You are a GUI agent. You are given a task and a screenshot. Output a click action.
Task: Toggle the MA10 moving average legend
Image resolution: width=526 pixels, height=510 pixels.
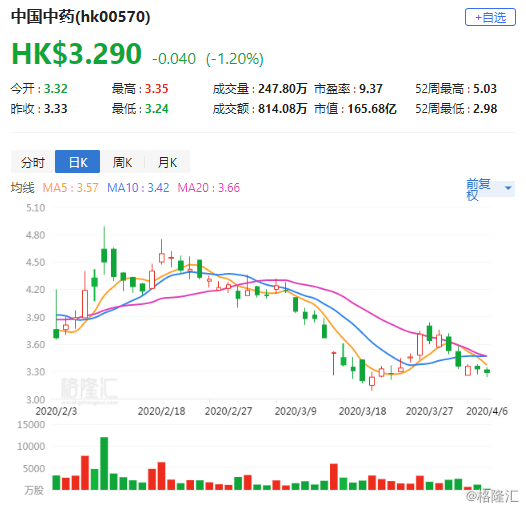pos(138,188)
